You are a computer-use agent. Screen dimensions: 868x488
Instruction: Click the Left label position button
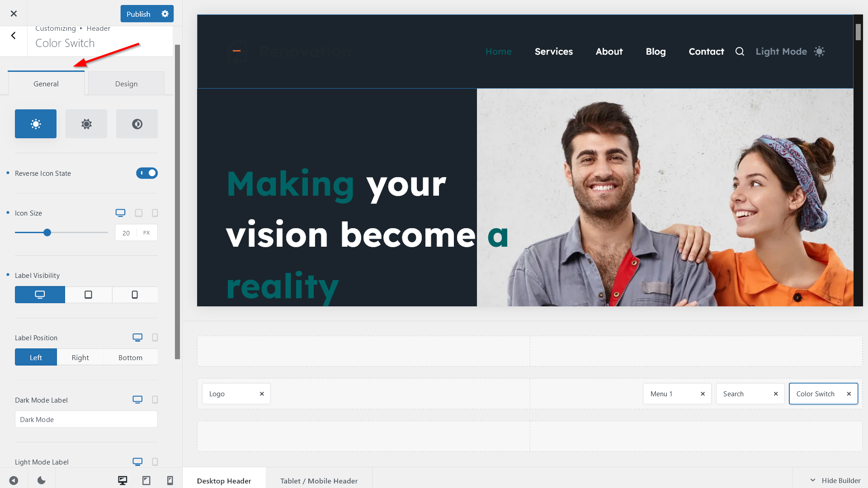coord(36,357)
